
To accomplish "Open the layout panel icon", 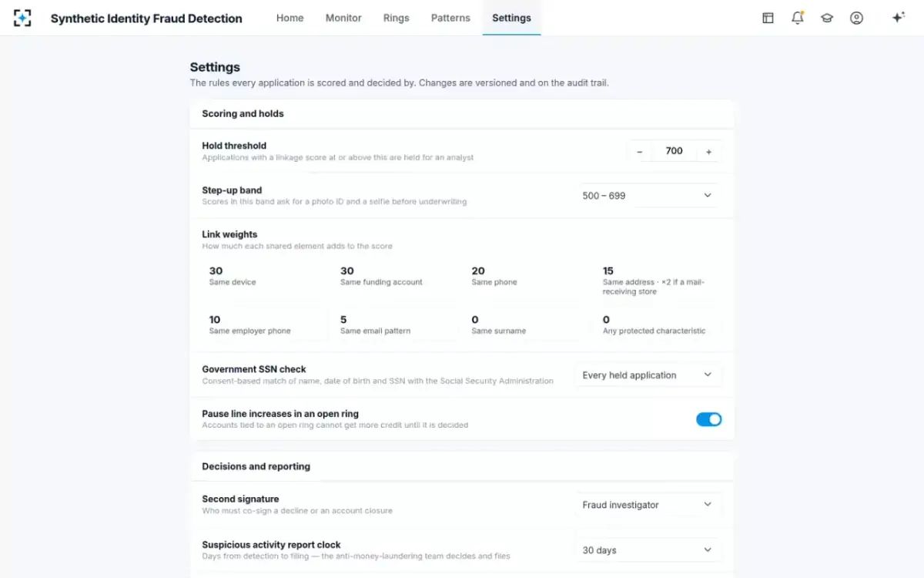I will pos(768,18).
